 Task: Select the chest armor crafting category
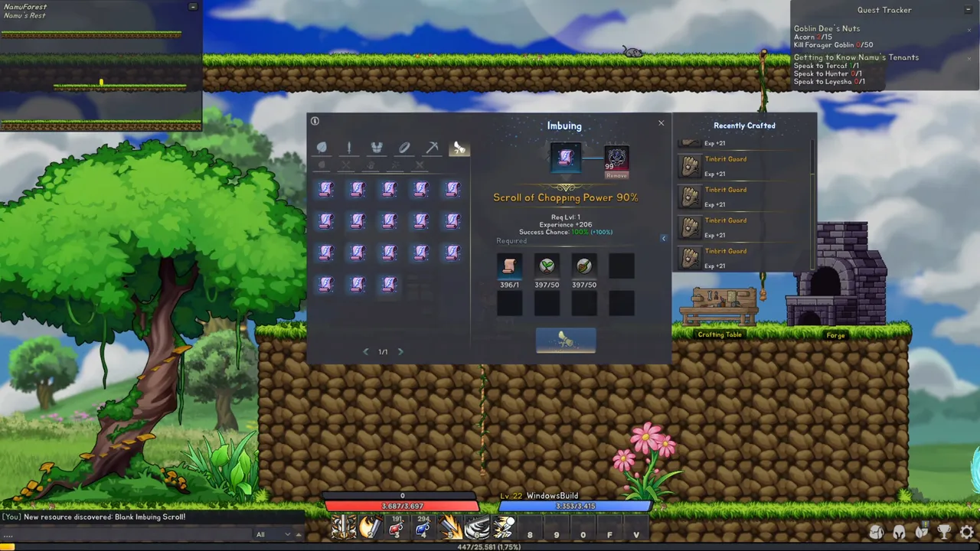[377, 148]
